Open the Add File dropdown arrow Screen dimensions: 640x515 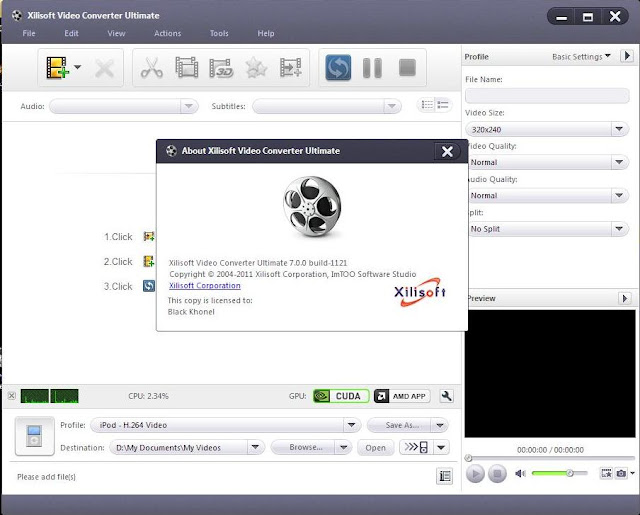[78, 67]
